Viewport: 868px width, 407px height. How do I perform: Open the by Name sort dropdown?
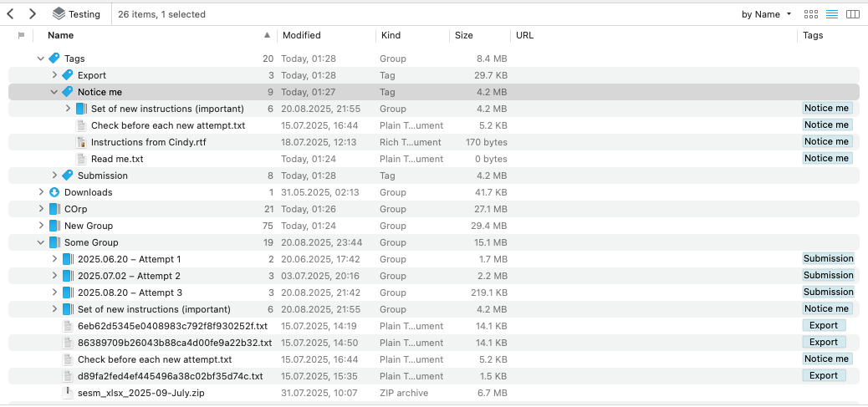(x=765, y=14)
